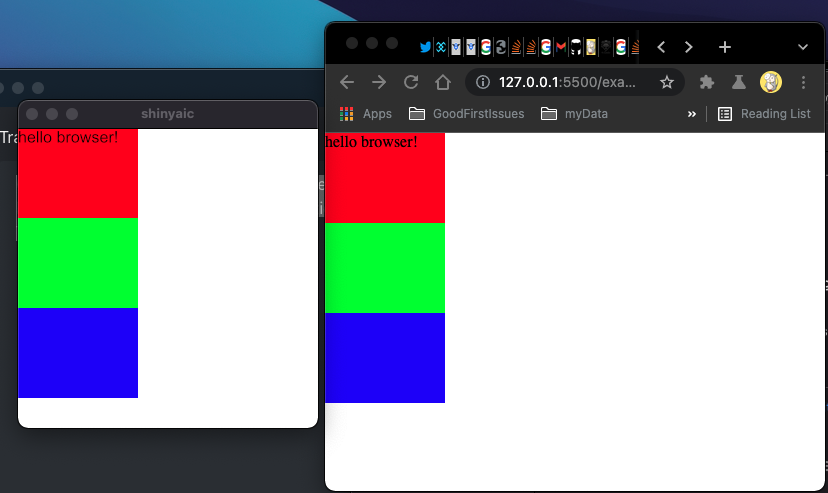828x493 pixels.
Task: Go back with Chrome's back arrow
Action: [347, 82]
